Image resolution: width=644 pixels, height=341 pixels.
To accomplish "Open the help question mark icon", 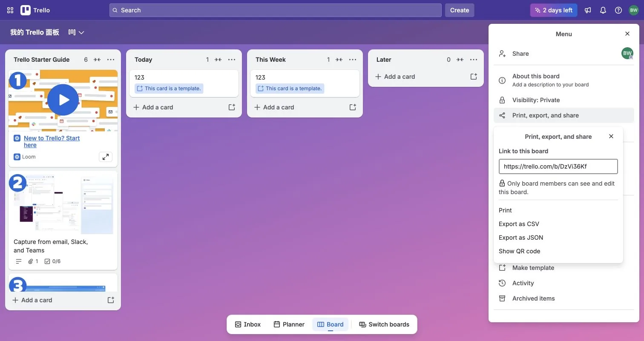I will 618,10.
